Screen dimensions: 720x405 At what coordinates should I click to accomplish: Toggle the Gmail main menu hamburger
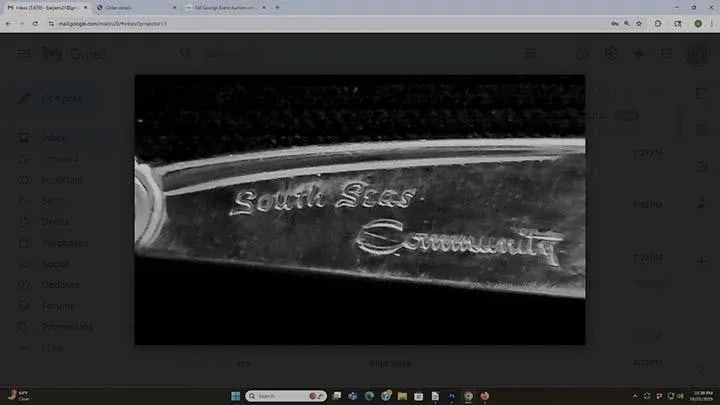(24, 53)
